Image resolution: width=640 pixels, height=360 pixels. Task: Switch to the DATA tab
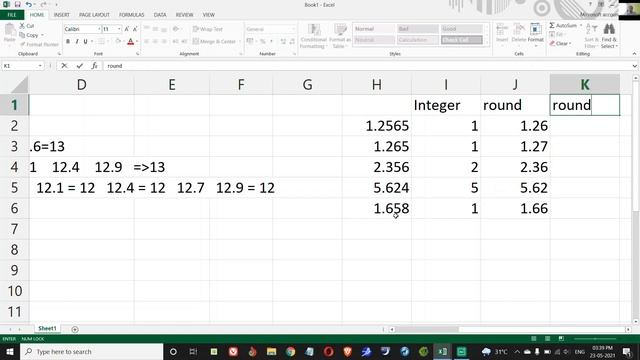pos(160,15)
